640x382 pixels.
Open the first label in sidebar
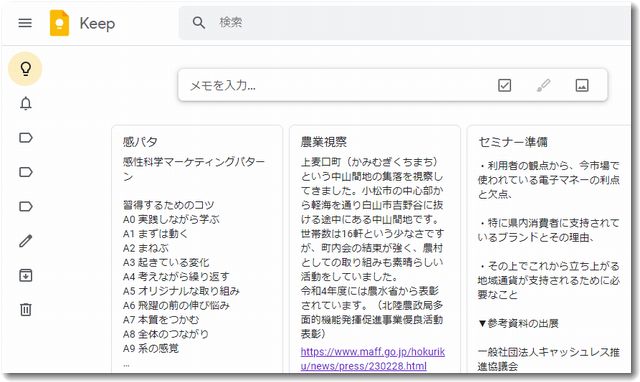click(26, 138)
